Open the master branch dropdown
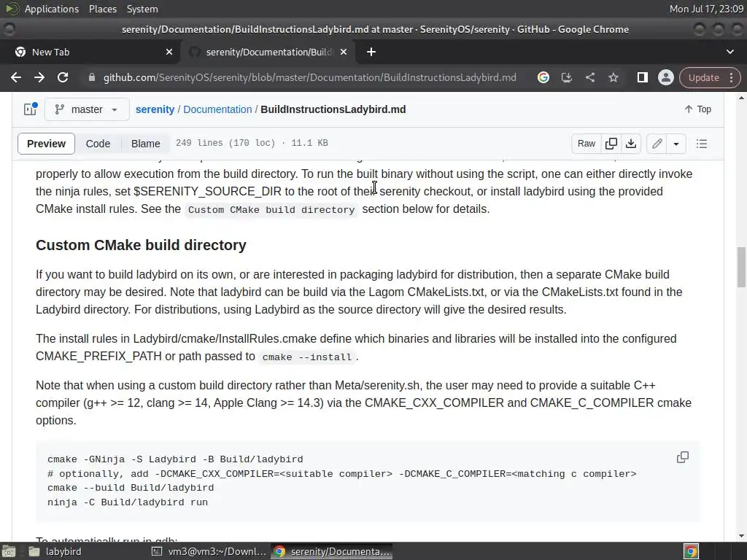The image size is (747, 560). point(87,109)
